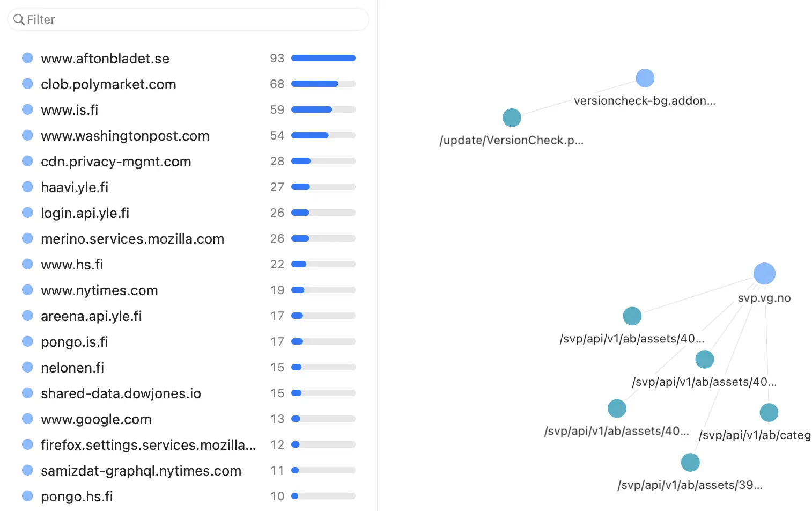The image size is (812, 511).
Task: Select www.washingtonpost.com in the host list
Action: click(x=189, y=135)
